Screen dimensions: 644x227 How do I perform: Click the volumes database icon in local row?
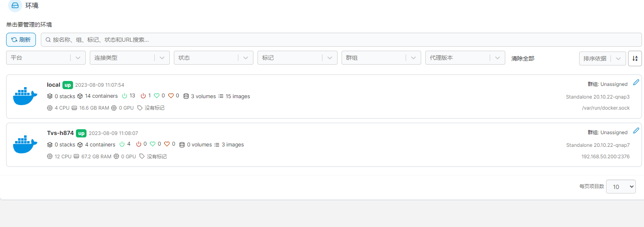tap(186, 97)
